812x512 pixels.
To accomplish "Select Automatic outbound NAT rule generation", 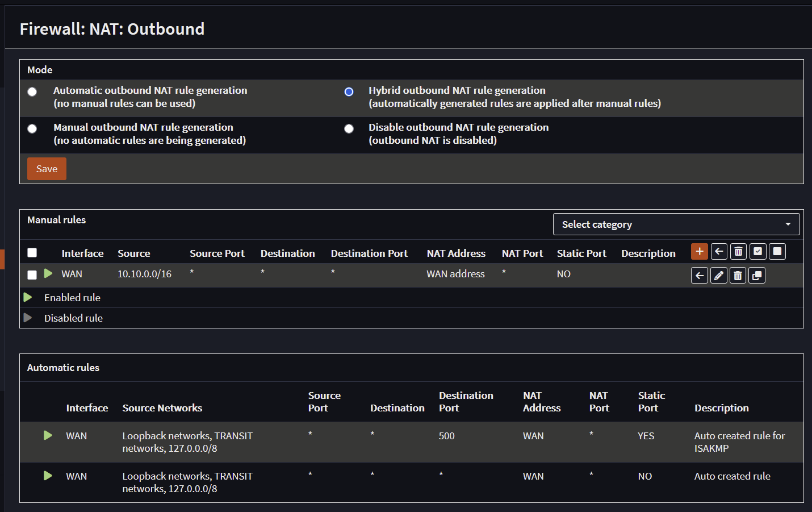I will coord(32,92).
